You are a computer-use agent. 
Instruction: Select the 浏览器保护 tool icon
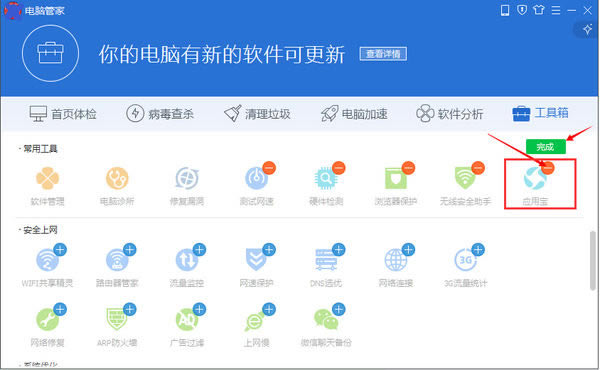396,178
